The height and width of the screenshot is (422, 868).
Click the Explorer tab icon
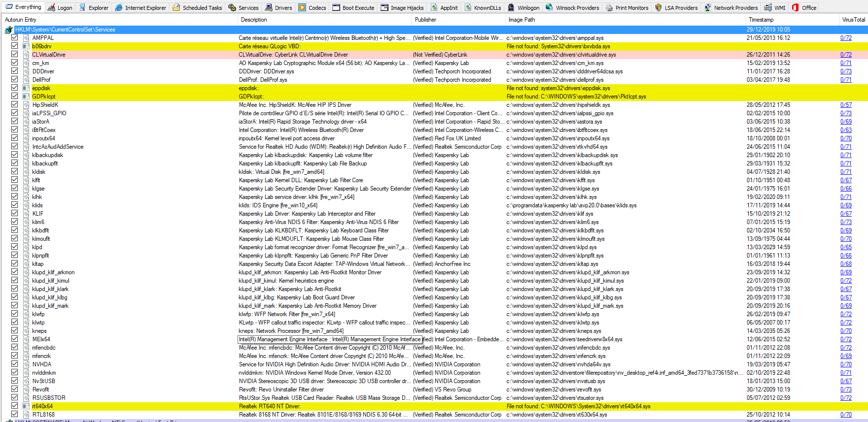pos(82,7)
